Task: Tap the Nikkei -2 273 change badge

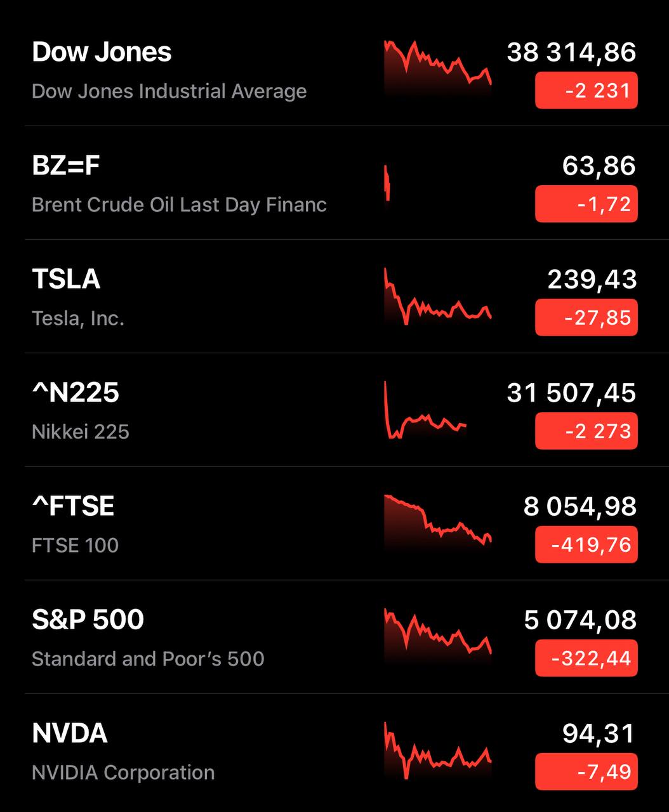Action: pos(586,431)
